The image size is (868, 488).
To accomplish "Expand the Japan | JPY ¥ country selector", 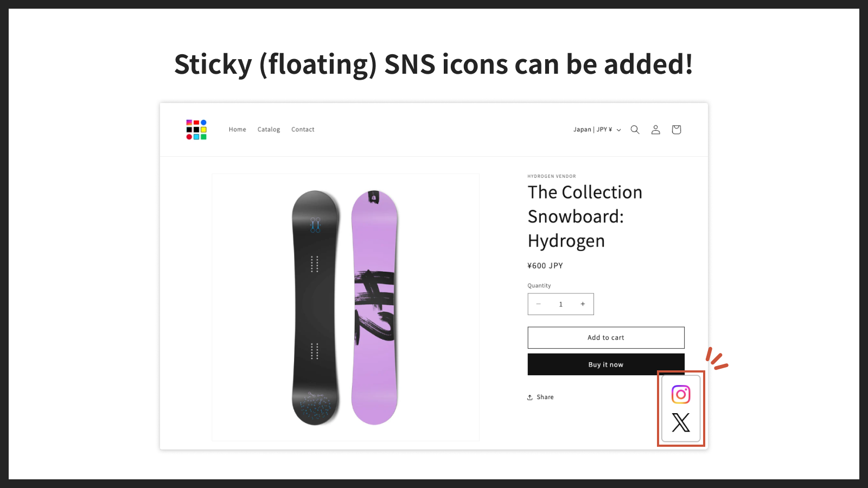I will (x=597, y=130).
